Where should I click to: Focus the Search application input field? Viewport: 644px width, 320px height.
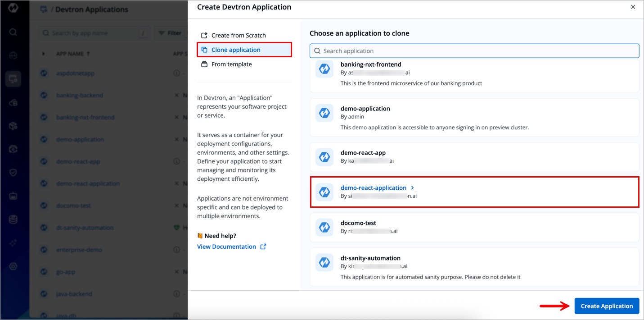click(x=477, y=51)
